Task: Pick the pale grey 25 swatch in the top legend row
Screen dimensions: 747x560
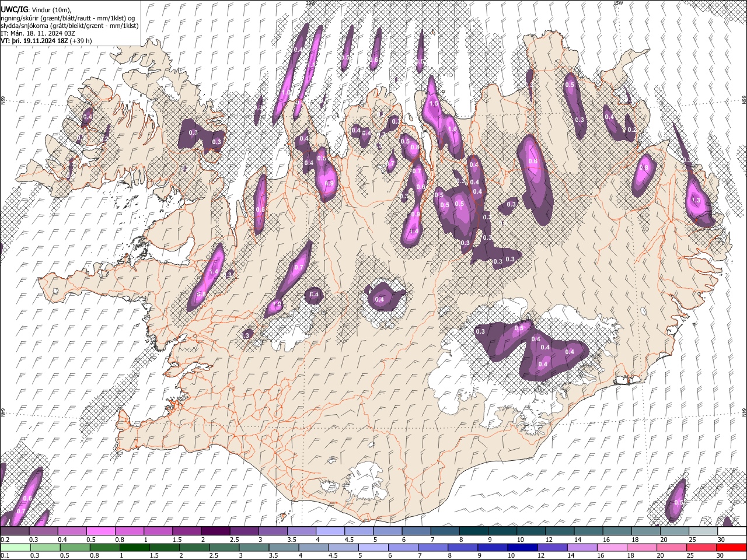Action: click(703, 531)
